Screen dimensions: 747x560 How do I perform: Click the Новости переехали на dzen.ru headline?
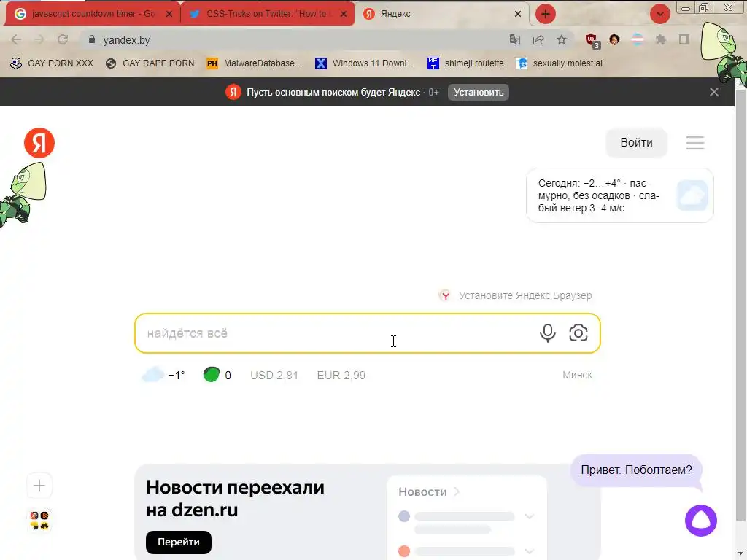pyautogui.click(x=236, y=499)
